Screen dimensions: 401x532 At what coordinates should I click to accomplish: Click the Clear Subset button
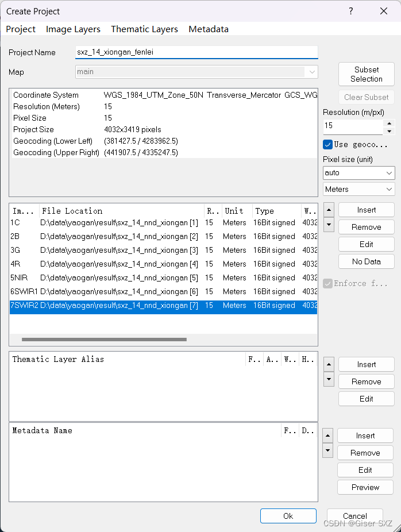coord(367,97)
